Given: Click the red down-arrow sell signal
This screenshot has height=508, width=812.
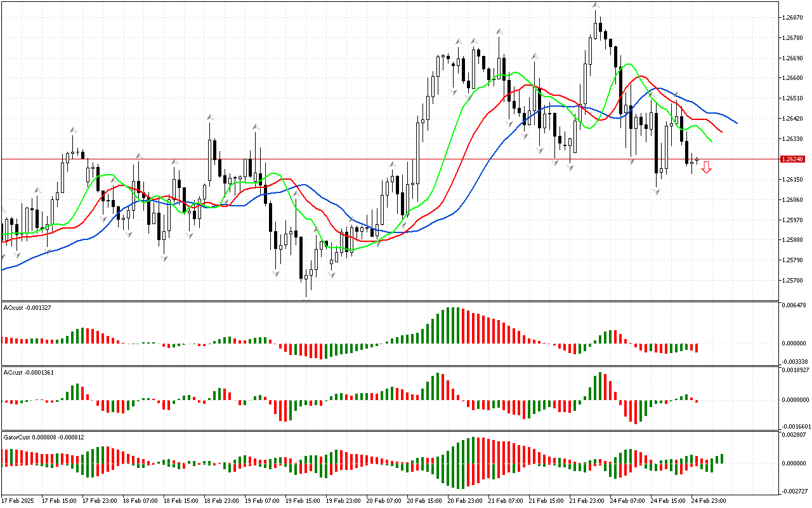Looking at the screenshot, I should tap(706, 168).
